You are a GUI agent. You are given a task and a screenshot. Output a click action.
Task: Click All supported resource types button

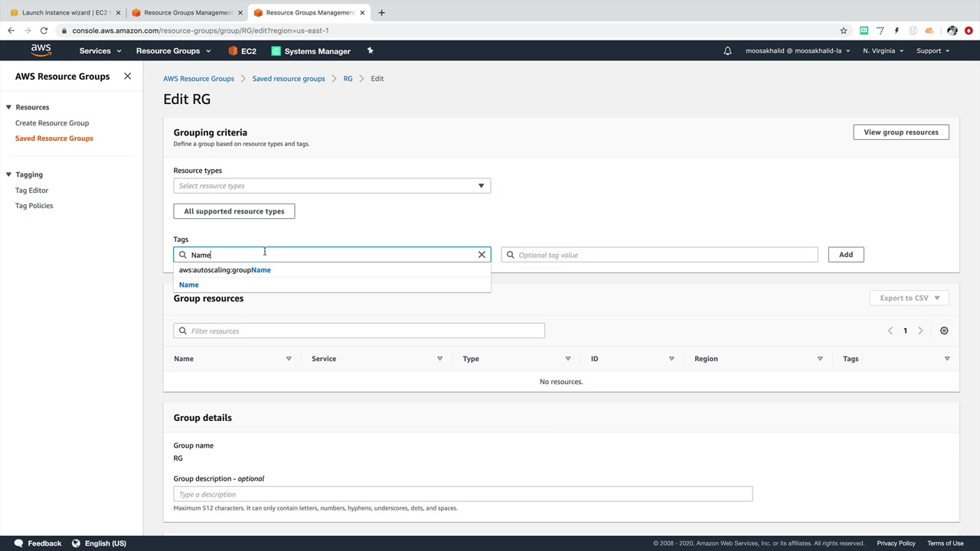coord(234,211)
